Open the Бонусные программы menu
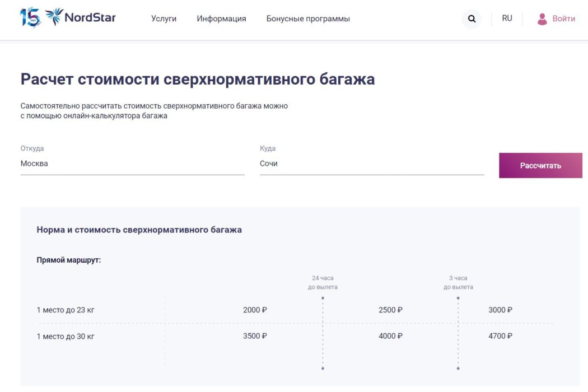 click(308, 18)
